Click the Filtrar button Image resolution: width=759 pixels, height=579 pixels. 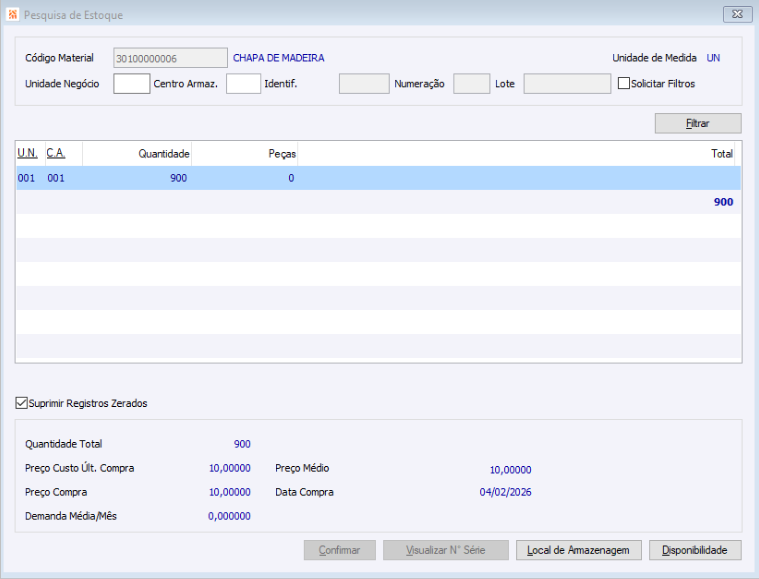click(x=698, y=123)
